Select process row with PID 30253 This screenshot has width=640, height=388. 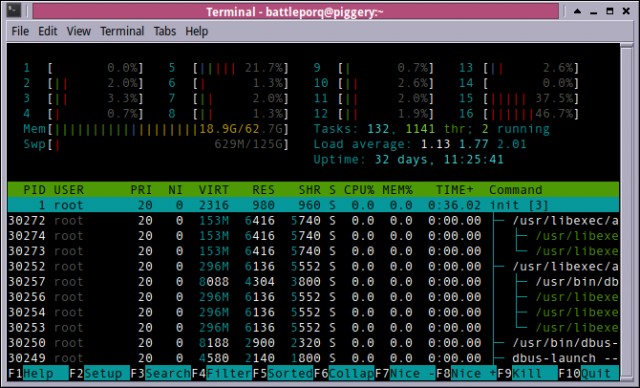click(x=313, y=327)
